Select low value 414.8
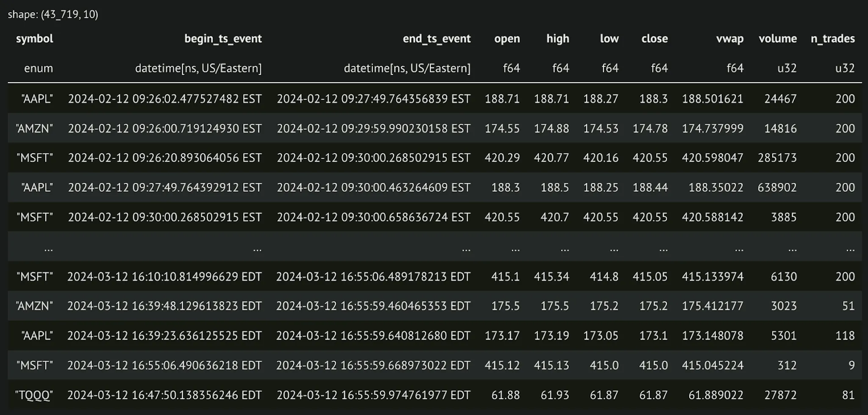The image size is (868, 415). [604, 277]
